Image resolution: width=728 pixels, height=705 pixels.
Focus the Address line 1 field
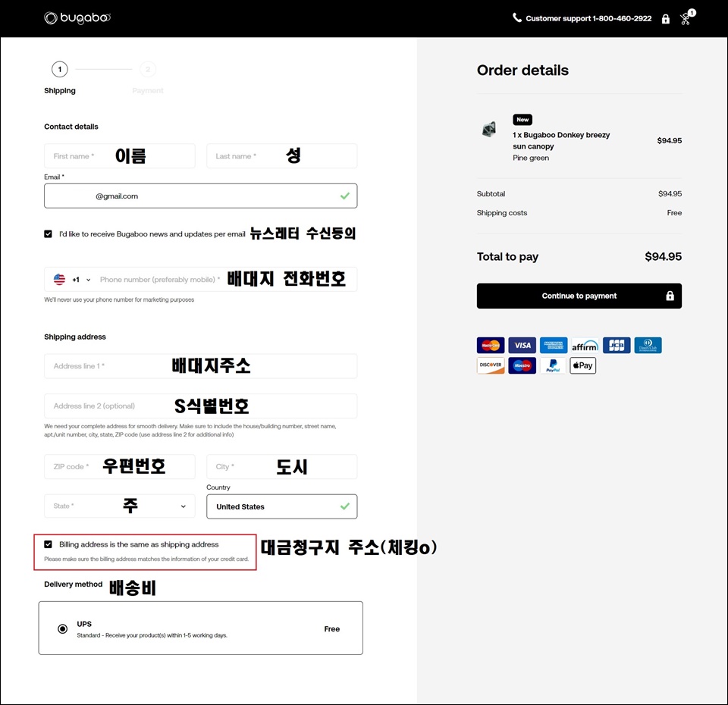tap(200, 365)
